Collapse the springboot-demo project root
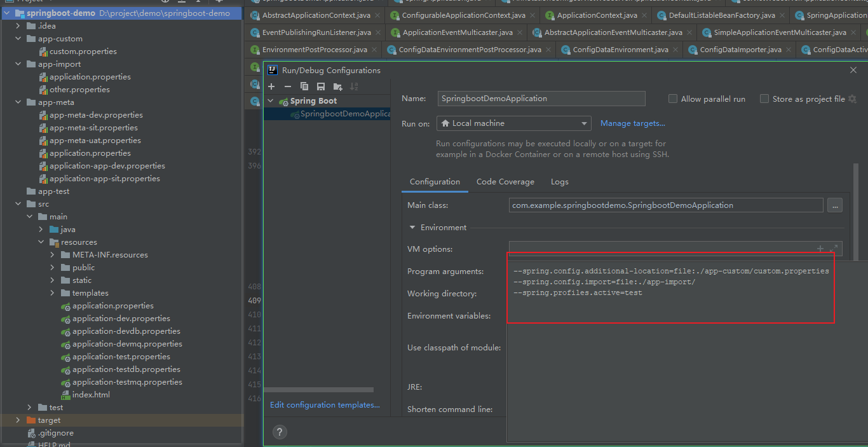The height and width of the screenshot is (447, 868). point(7,13)
